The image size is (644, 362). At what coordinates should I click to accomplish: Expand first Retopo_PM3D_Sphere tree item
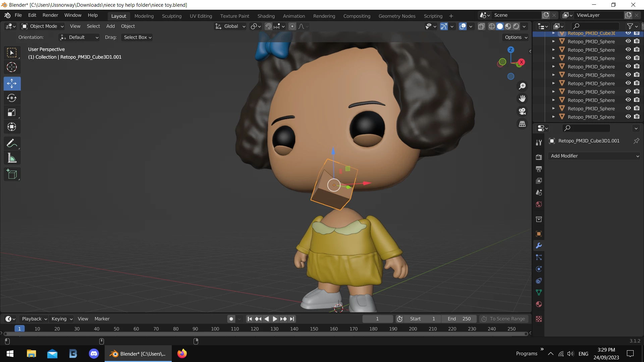point(553,42)
